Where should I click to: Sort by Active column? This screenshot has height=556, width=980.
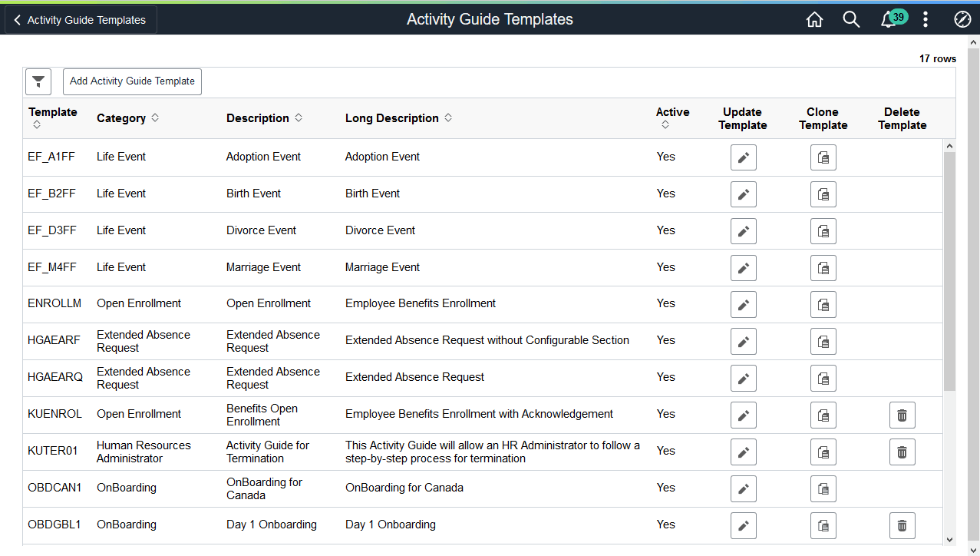click(x=672, y=118)
